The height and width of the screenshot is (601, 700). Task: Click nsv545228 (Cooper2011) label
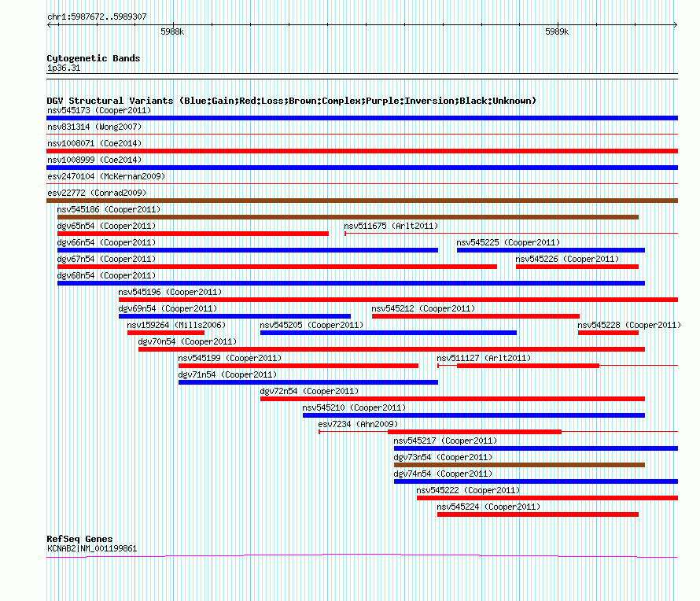pyautogui.click(x=629, y=325)
